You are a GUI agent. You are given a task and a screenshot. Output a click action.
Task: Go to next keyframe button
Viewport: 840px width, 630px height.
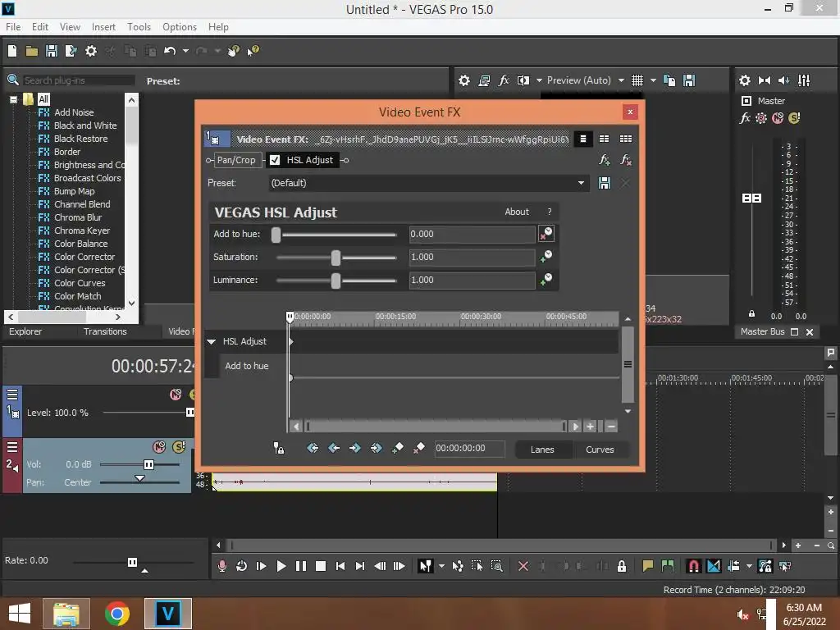(x=354, y=448)
